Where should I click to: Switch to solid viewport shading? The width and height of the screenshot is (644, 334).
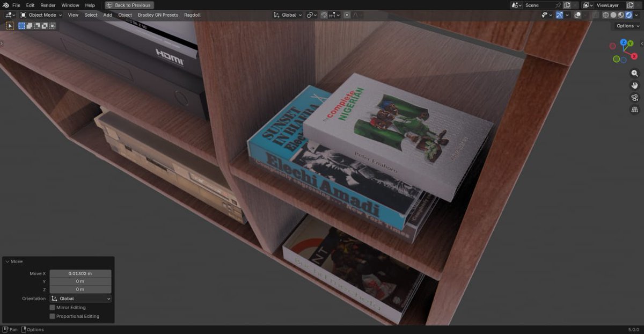613,15
